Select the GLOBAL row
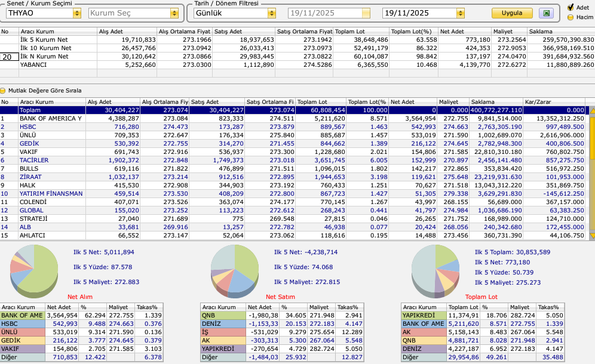Image resolution: width=595 pixels, height=364 pixels. [293, 211]
